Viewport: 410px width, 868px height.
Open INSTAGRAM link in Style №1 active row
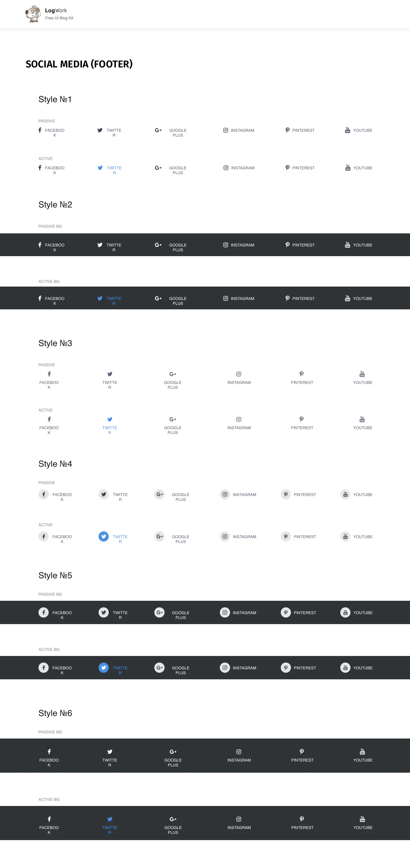[243, 168]
